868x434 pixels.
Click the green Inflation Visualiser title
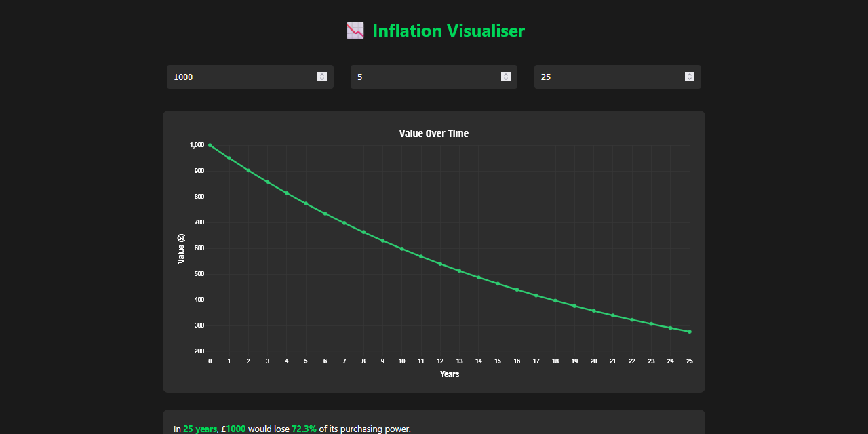click(x=448, y=31)
